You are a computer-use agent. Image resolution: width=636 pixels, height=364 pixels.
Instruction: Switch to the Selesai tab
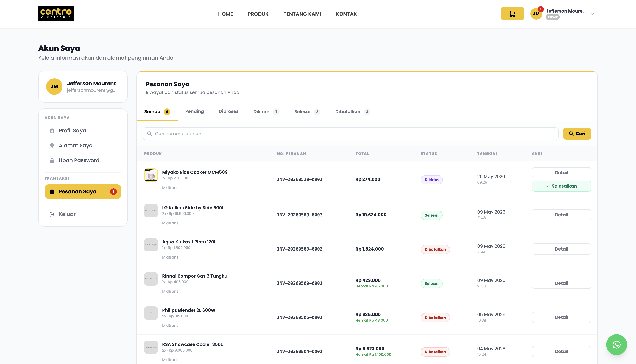(x=307, y=112)
